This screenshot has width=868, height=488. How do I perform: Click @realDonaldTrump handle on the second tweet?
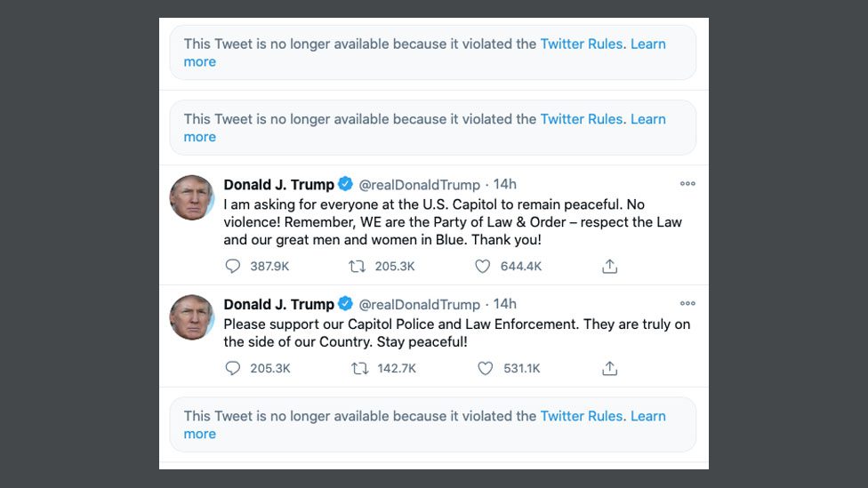click(419, 305)
